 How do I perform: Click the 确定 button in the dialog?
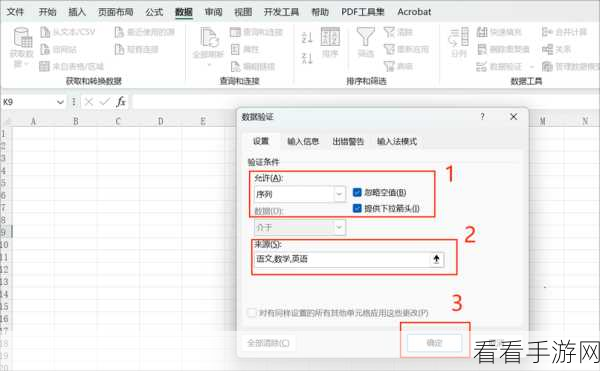[434, 343]
